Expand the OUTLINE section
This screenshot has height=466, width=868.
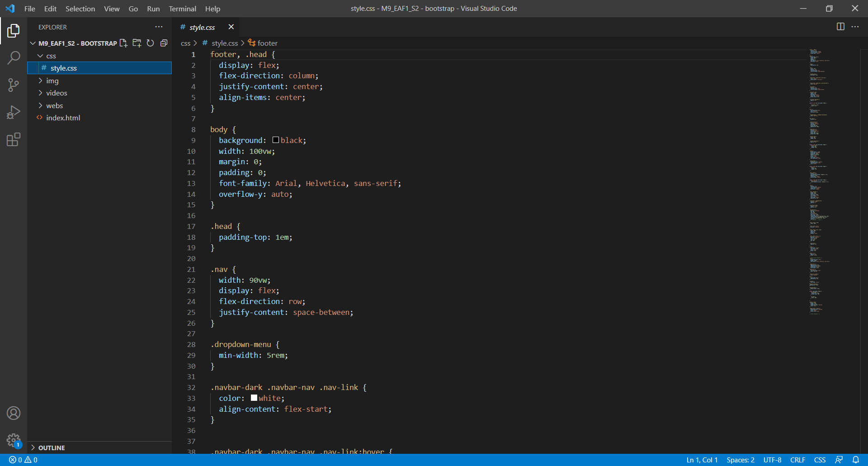pyautogui.click(x=51, y=447)
